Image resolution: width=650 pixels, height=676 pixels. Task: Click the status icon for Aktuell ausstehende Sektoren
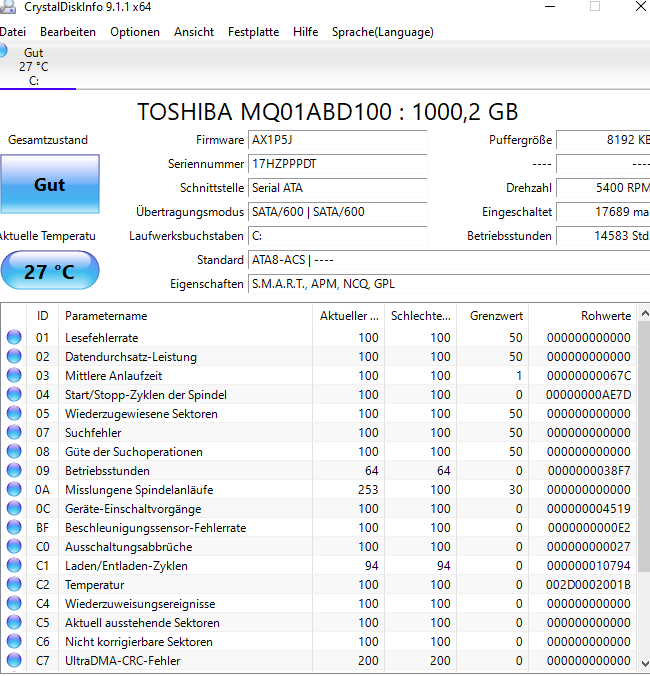14,622
